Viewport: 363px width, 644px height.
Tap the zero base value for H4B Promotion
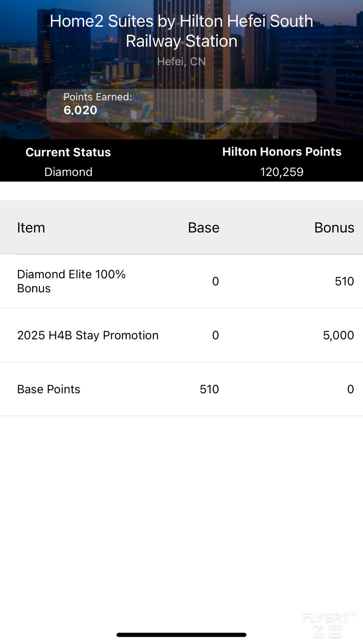coord(216,335)
